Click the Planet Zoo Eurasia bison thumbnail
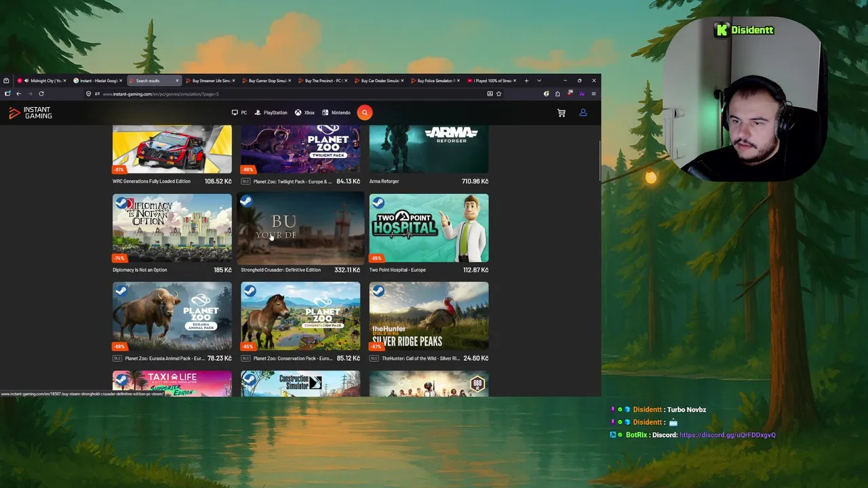The width and height of the screenshot is (868, 488). pos(172,317)
